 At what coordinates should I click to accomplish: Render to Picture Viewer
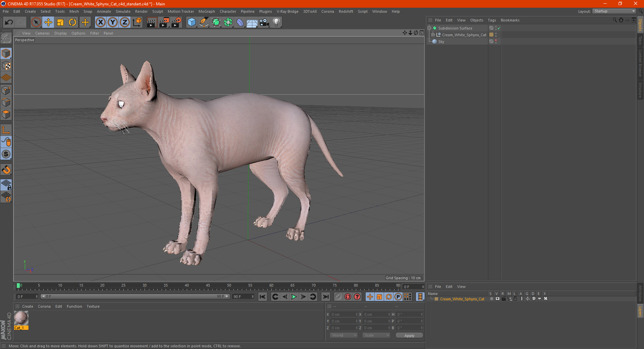pyautogui.click(x=164, y=22)
